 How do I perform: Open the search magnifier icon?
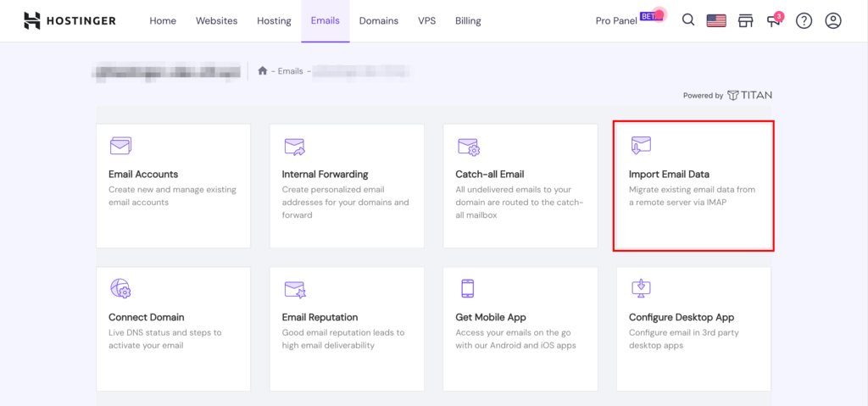point(688,20)
